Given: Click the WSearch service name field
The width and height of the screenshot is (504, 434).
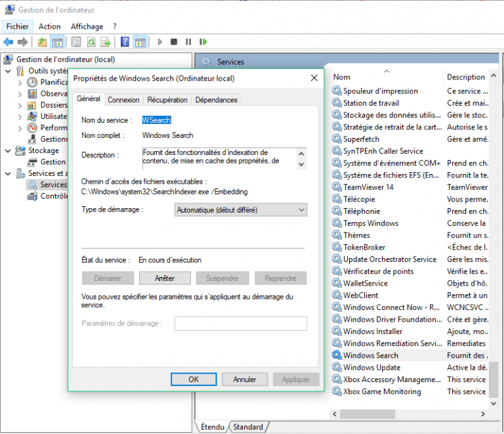Looking at the screenshot, I should [x=157, y=120].
